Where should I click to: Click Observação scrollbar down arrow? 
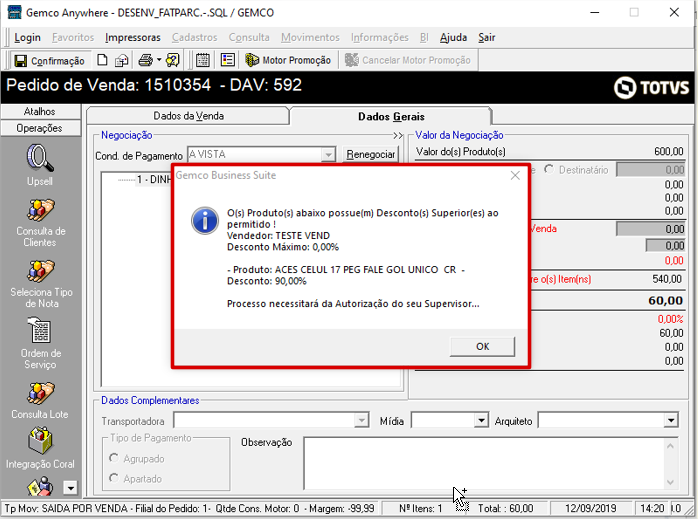pyautogui.click(x=671, y=482)
